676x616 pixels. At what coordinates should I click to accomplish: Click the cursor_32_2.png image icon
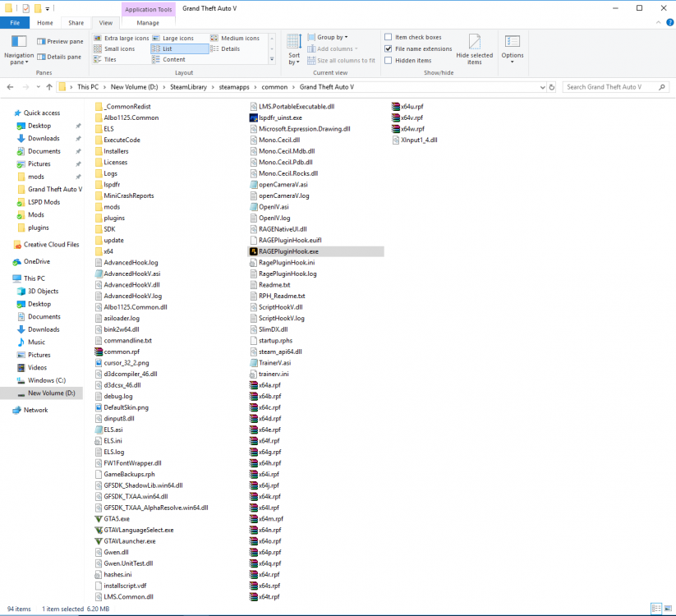pos(99,363)
